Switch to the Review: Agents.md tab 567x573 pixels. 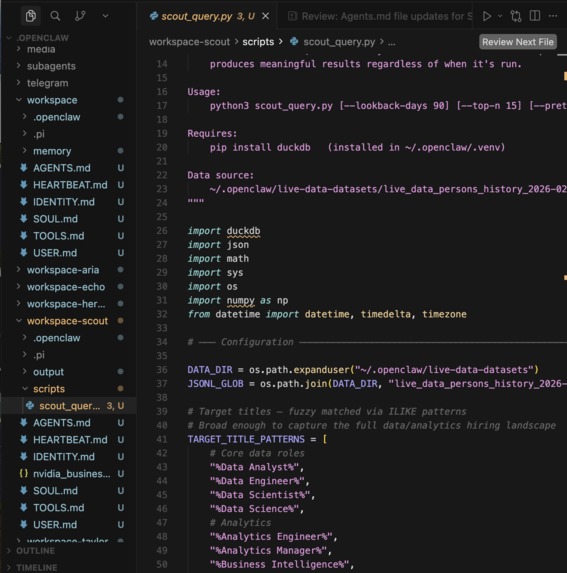tap(381, 16)
